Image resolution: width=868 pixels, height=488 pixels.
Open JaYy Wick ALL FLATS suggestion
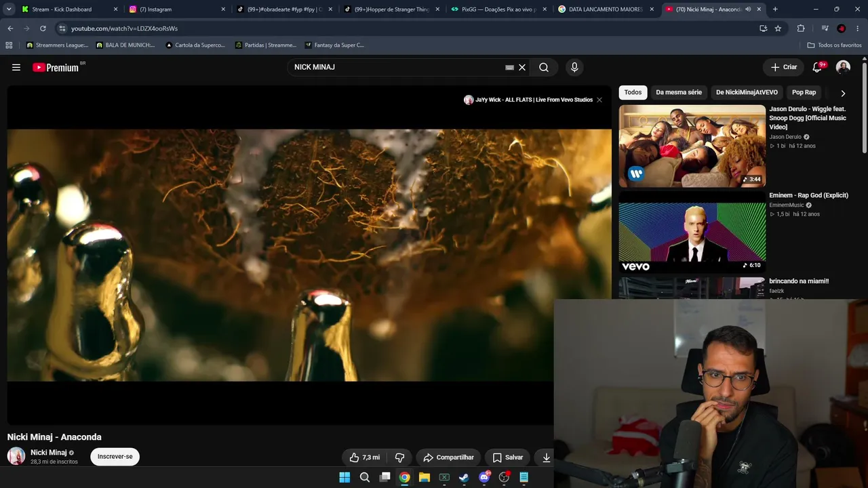[528, 100]
